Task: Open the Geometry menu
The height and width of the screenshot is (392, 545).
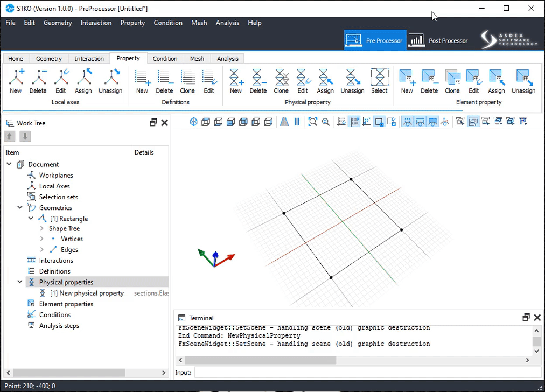Action: click(x=58, y=23)
